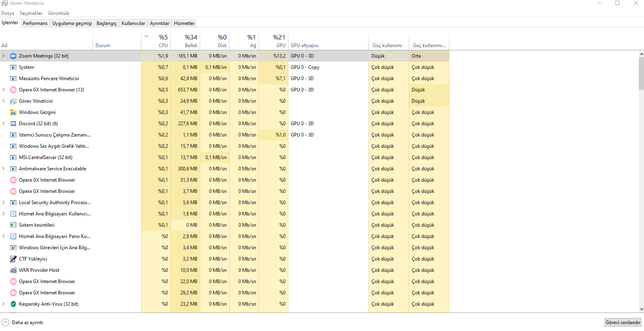Click the WMI Provider Host icon
644x331 pixels.
point(13,270)
